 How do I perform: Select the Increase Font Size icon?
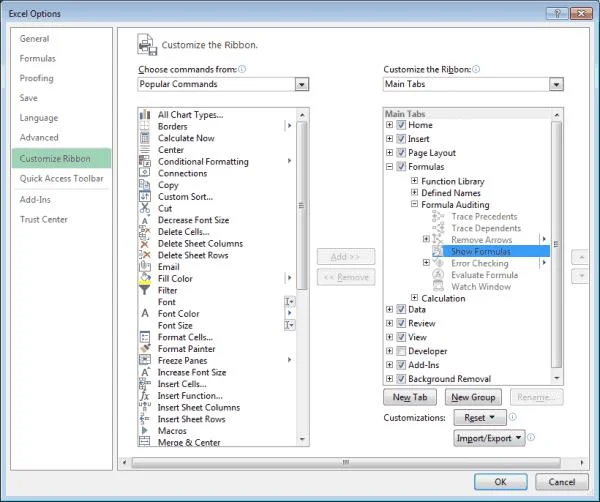[x=145, y=372]
